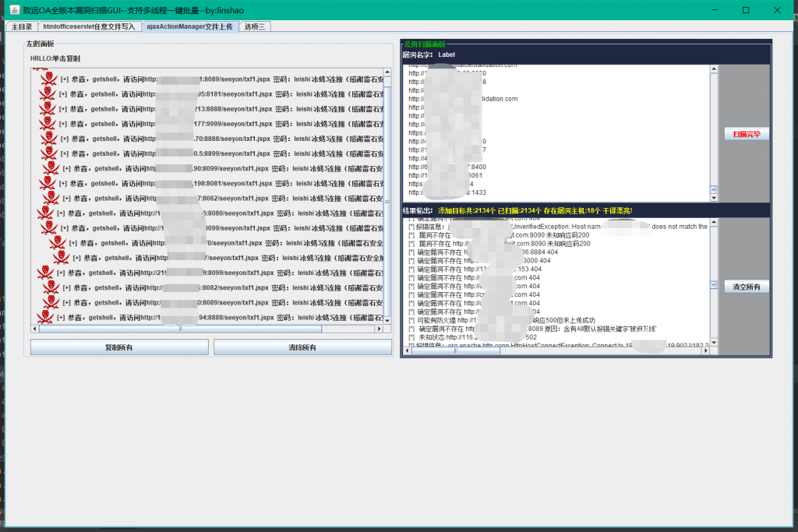Screen dimensions: 798x532
Task: Select the ajaxActionManager文件上传 tab
Action: [x=190, y=26]
